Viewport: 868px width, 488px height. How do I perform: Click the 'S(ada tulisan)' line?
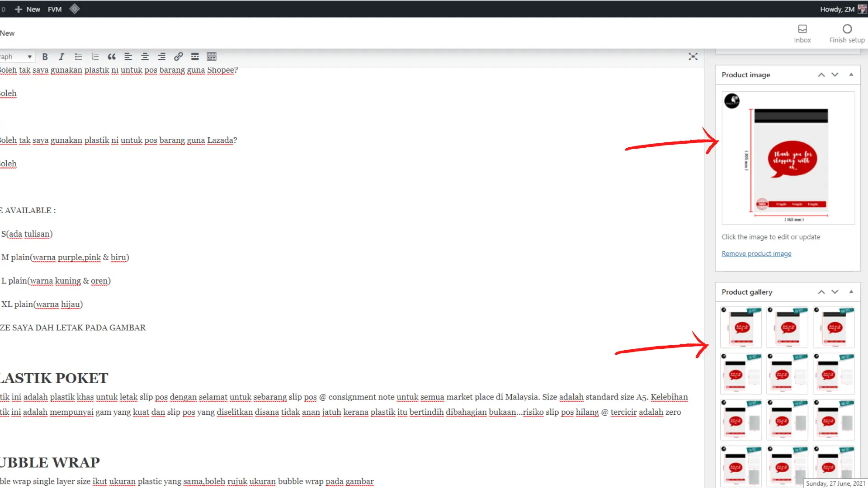click(x=27, y=234)
